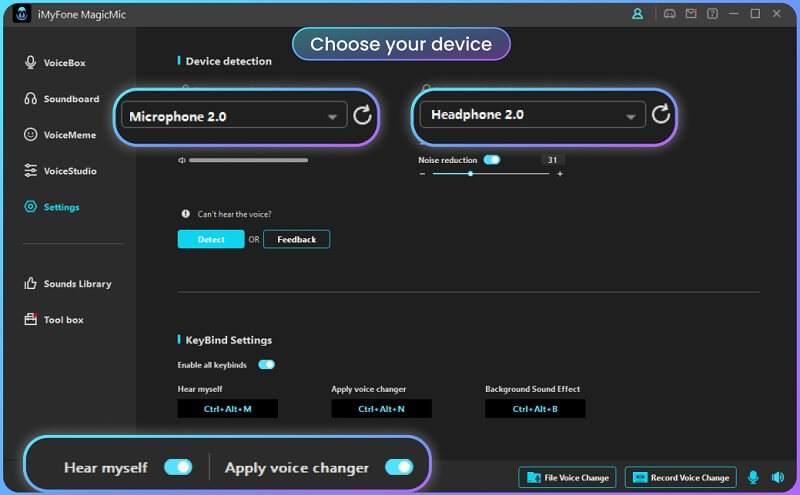The height and width of the screenshot is (495, 800).
Task: Click the Hear myself keybind field Ctrl+Alt+M
Action: 228,409
